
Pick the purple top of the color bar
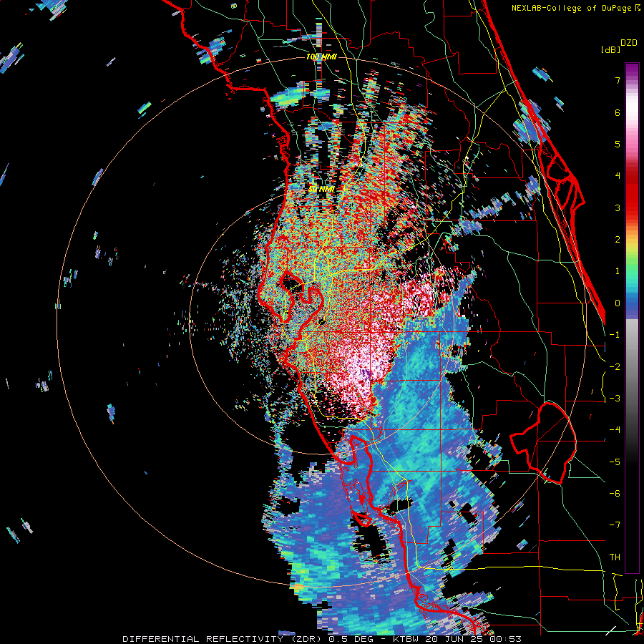632,70
